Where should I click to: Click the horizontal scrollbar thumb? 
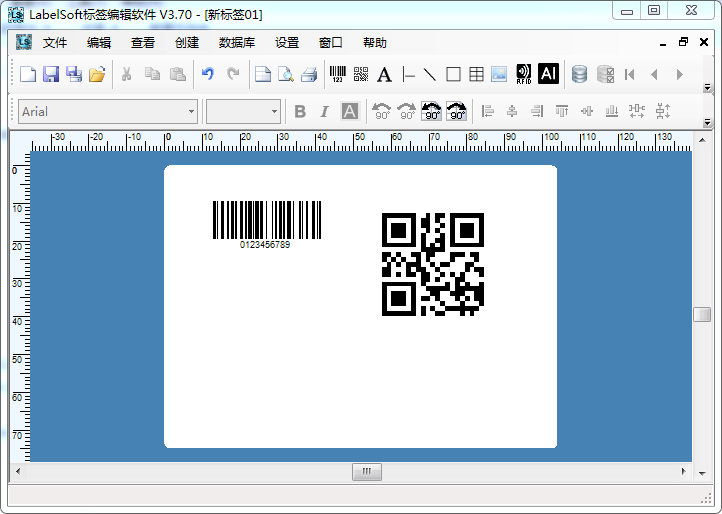(367, 472)
